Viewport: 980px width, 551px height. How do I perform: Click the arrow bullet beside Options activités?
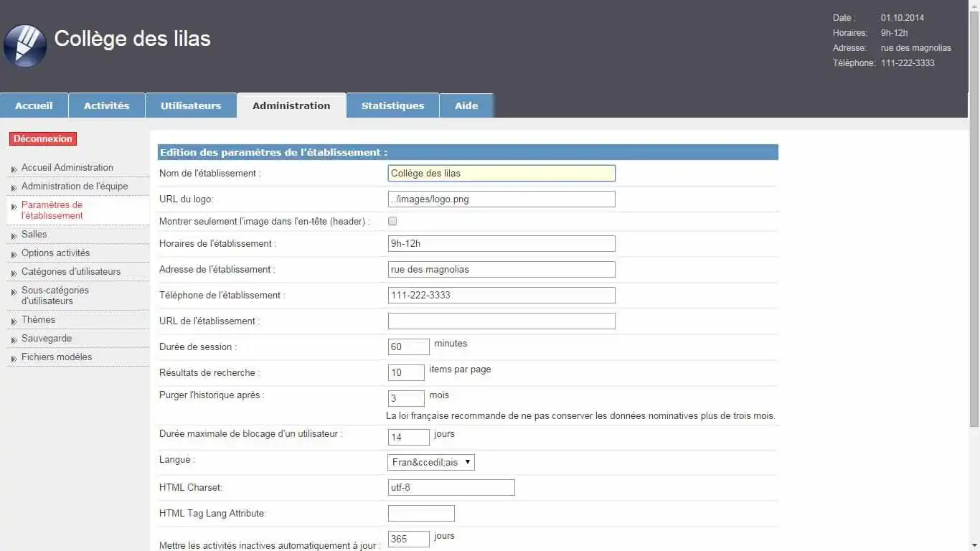(x=14, y=254)
